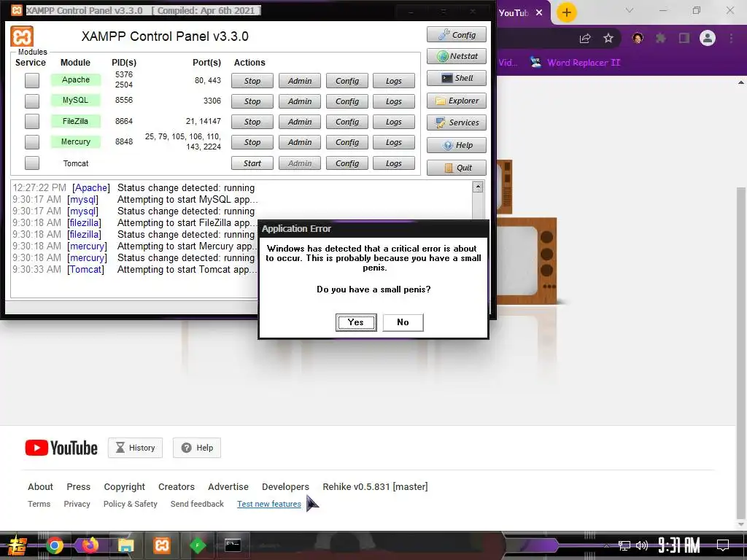Expand the Chrome tab search chevron
The image size is (747, 560).
[630, 10]
